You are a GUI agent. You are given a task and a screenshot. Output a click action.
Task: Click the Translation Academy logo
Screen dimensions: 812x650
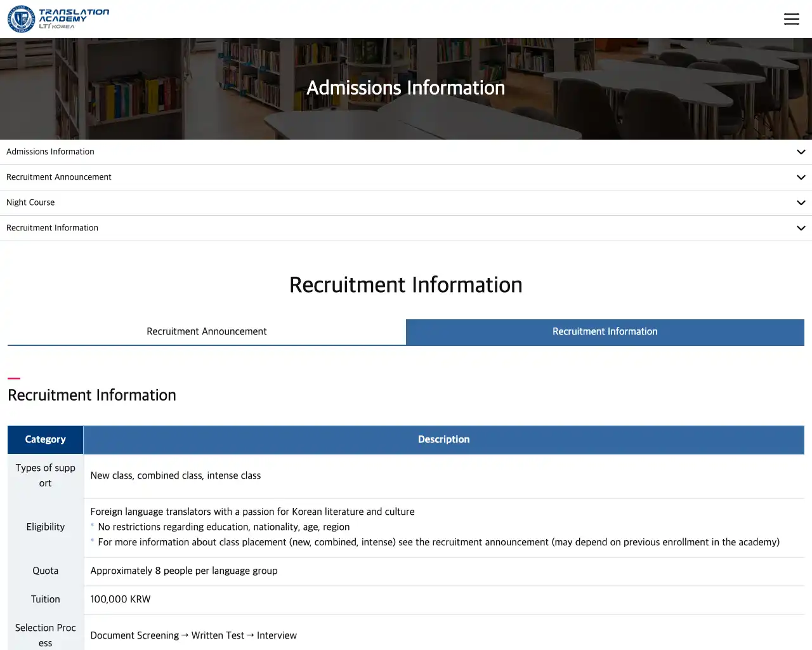pyautogui.click(x=58, y=19)
